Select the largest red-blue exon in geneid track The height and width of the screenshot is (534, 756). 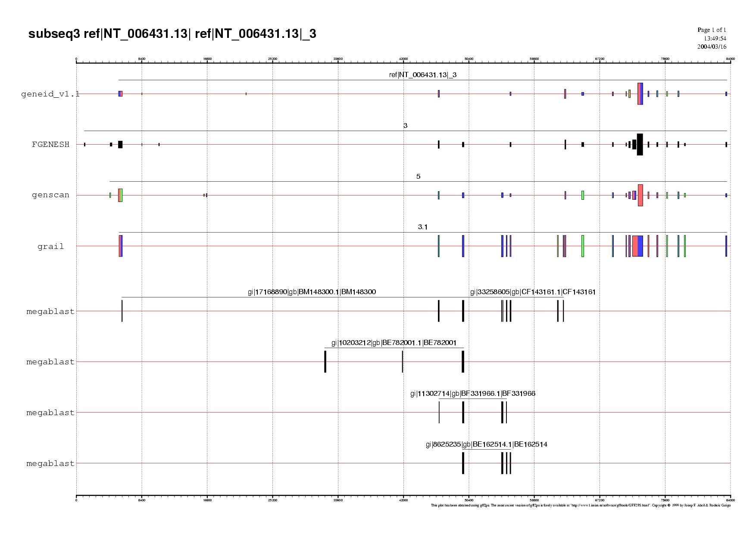pos(640,93)
